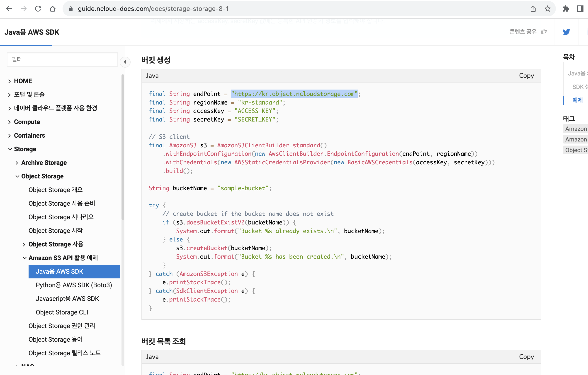This screenshot has height=375, width=588.
Task: Open Object Storage 시작 page
Action: 56,231
